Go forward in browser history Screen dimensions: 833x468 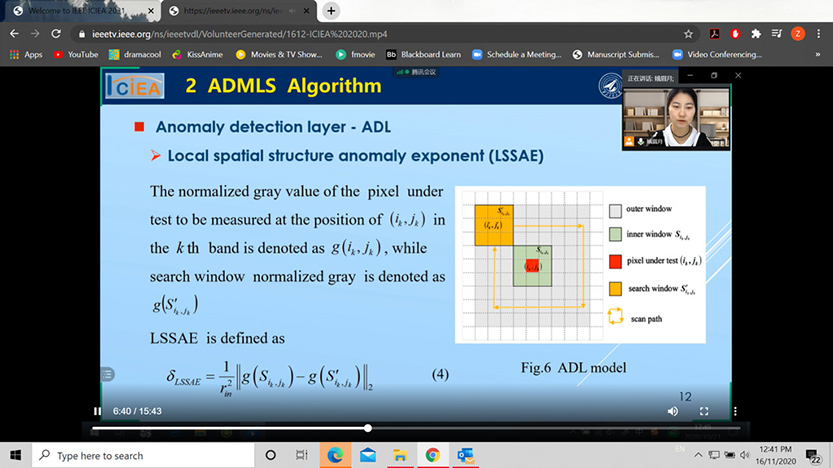[35, 33]
